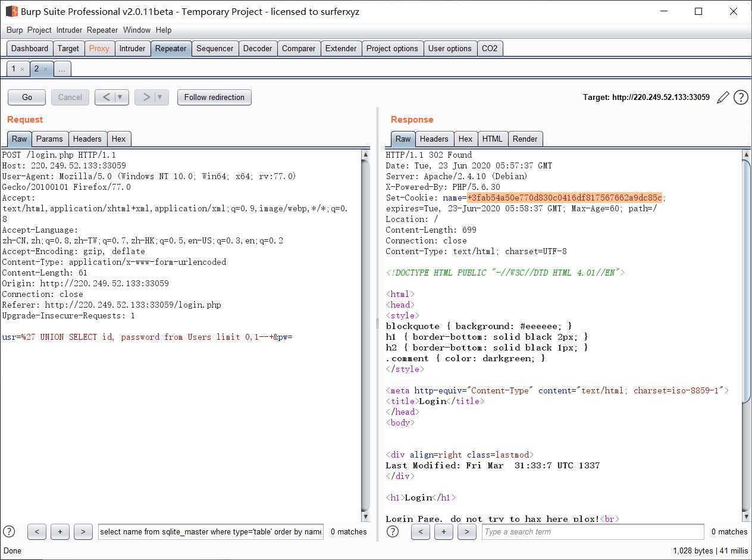752x560 pixels.
Task: Open response search options plus button
Action: (x=444, y=531)
